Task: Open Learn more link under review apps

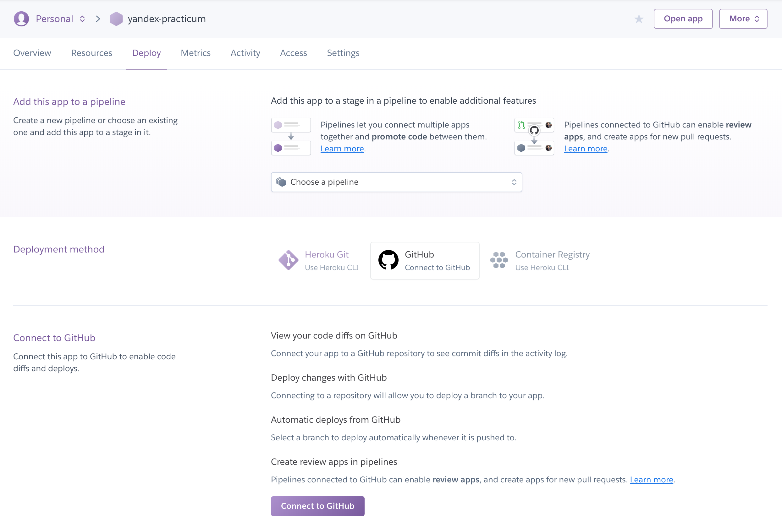Action: [652, 480]
